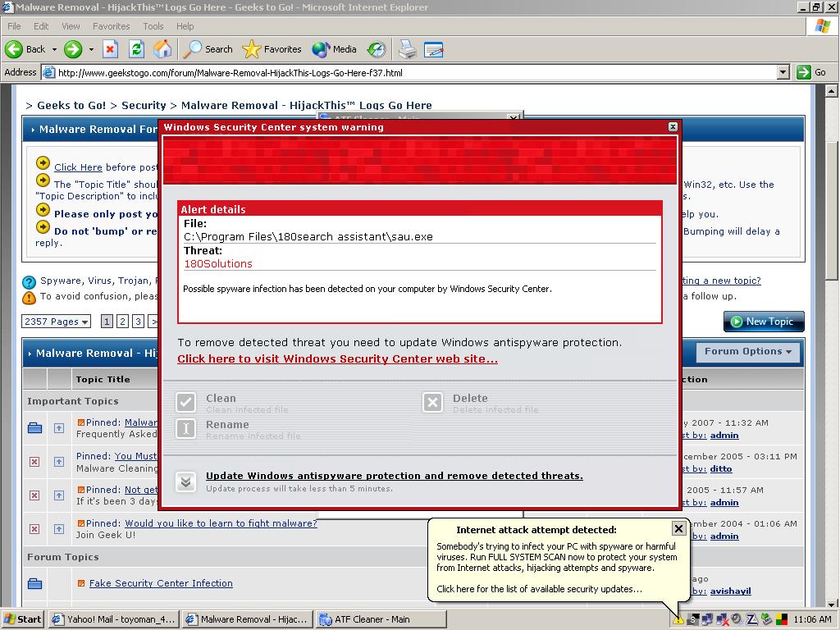Switch to Malware Removal taskbar window
Image resolution: width=840 pixels, height=630 pixels.
click(x=248, y=619)
